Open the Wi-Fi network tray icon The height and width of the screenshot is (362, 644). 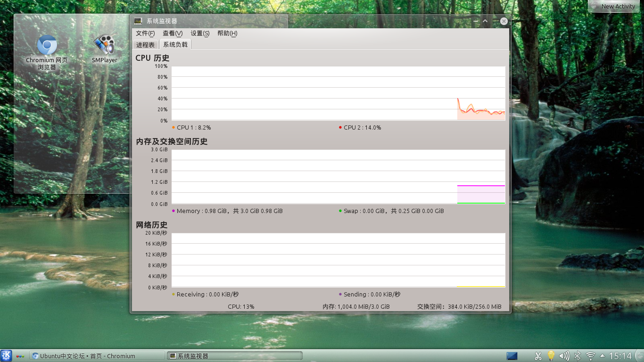click(590, 356)
